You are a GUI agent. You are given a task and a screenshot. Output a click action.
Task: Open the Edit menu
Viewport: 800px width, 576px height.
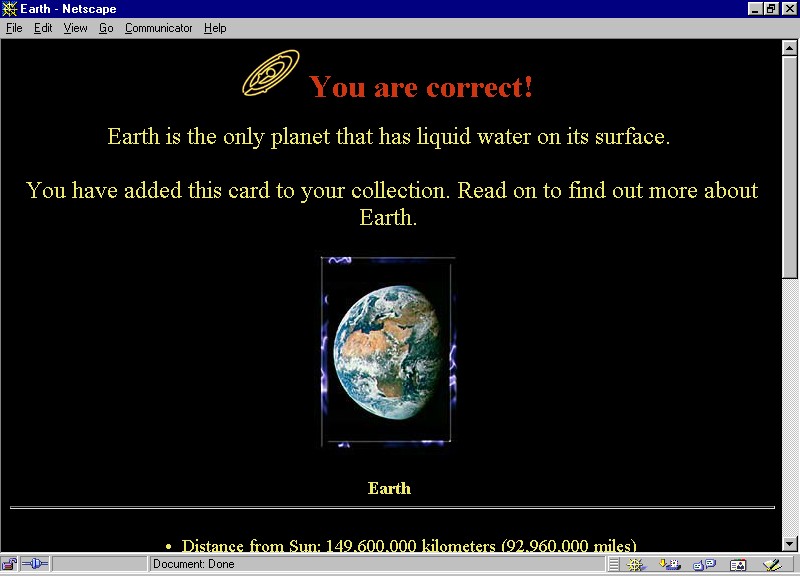point(43,28)
